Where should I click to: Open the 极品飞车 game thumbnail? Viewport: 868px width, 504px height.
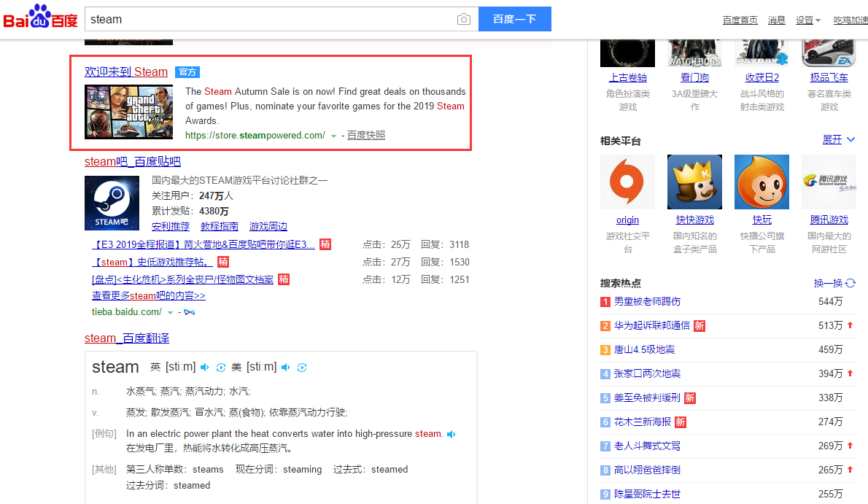coord(829,53)
